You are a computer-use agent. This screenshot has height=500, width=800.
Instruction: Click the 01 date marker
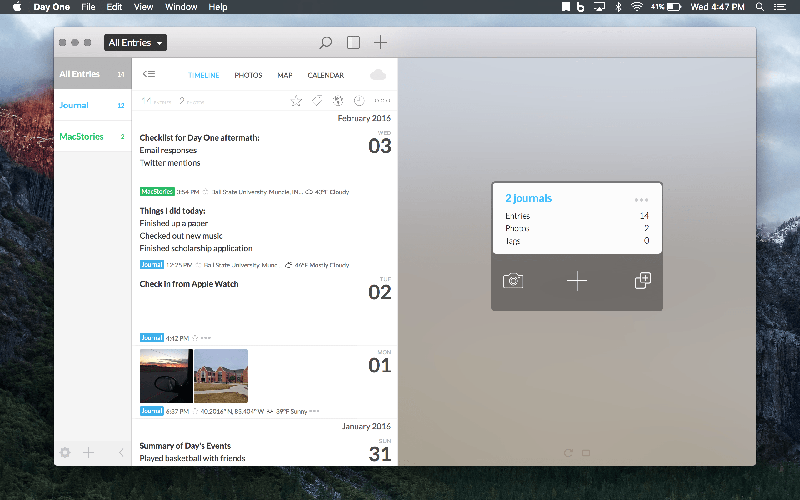pos(380,365)
